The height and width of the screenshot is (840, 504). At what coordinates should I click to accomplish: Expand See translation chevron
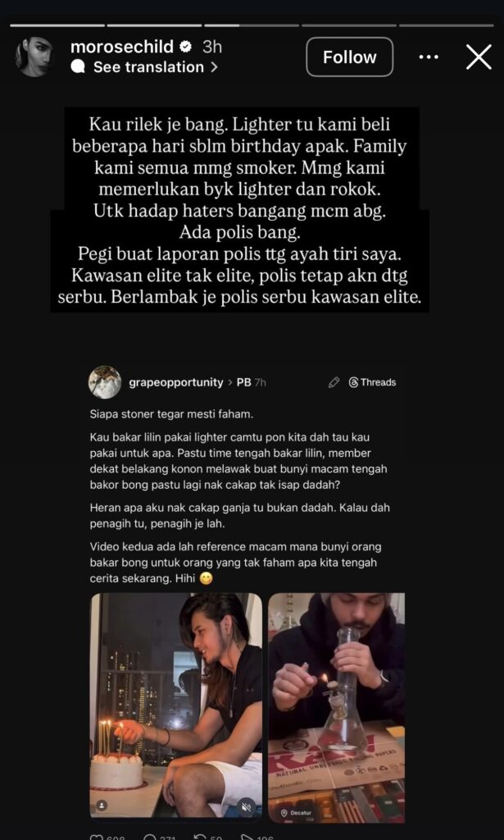(214, 67)
